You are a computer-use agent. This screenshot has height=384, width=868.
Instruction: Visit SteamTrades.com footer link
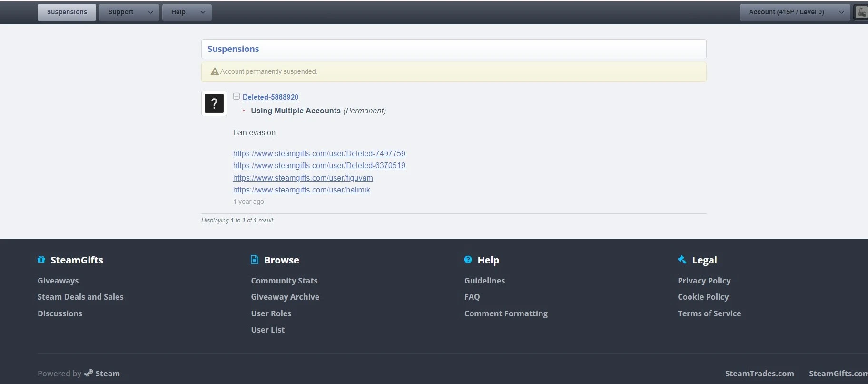click(x=759, y=374)
